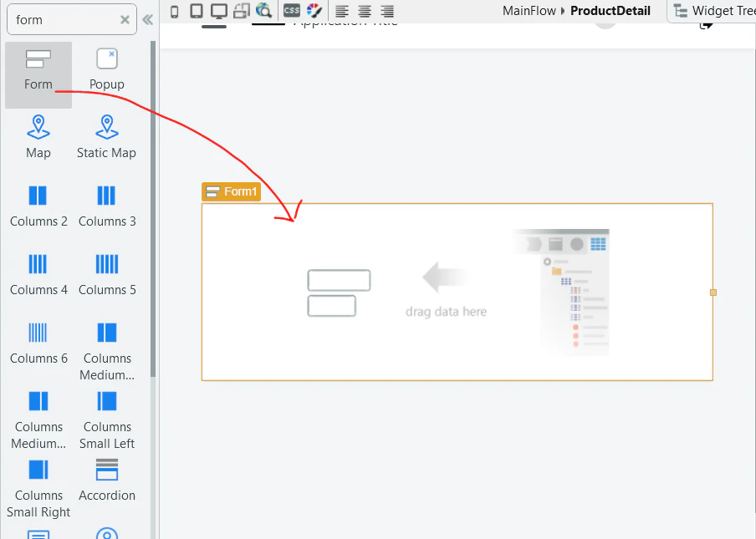Pick the Columns 4 layout widget
Viewport: 756px width, 539px height.
[x=38, y=275]
